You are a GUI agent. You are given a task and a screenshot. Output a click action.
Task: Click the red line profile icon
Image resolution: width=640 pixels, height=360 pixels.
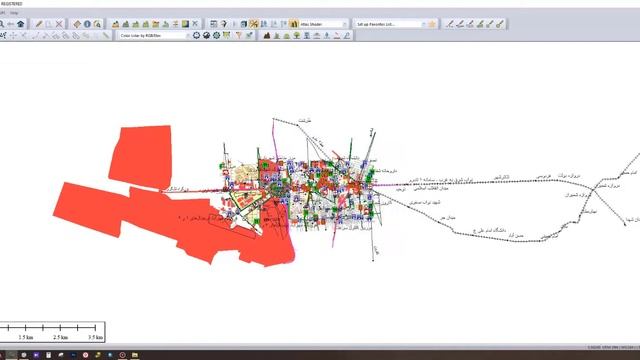(x=337, y=36)
